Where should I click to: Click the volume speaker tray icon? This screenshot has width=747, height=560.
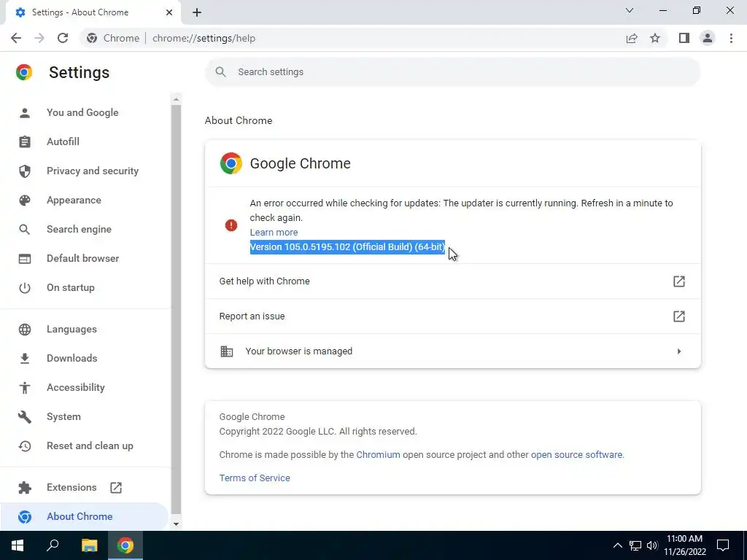click(652, 545)
